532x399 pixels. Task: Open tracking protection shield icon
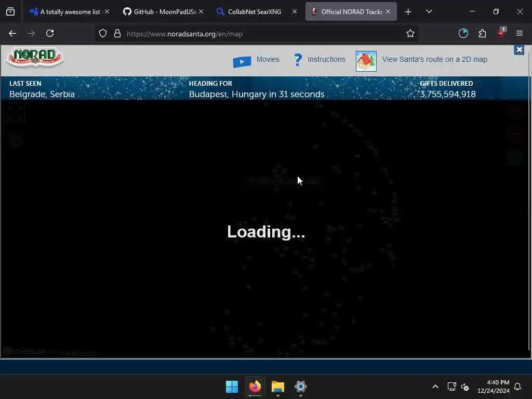103,34
